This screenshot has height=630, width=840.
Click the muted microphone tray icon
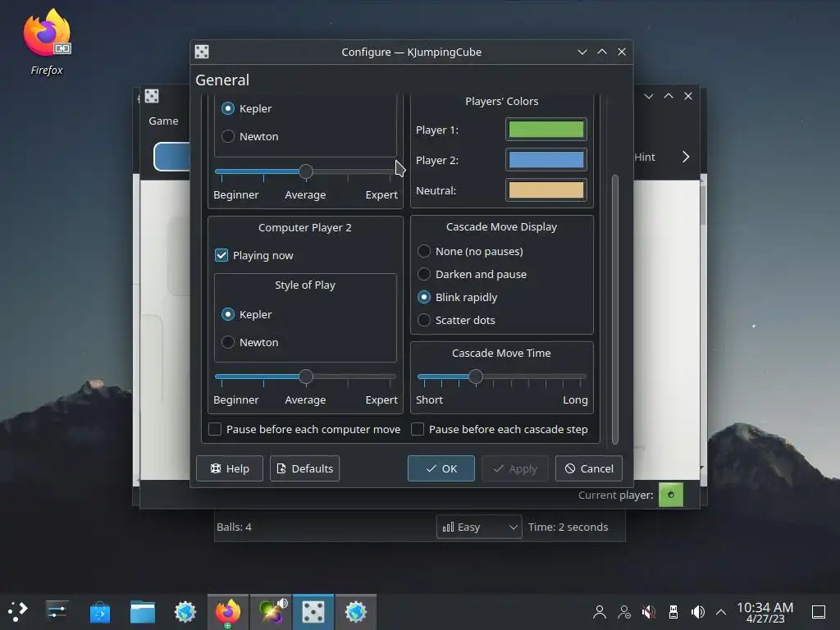click(649, 612)
